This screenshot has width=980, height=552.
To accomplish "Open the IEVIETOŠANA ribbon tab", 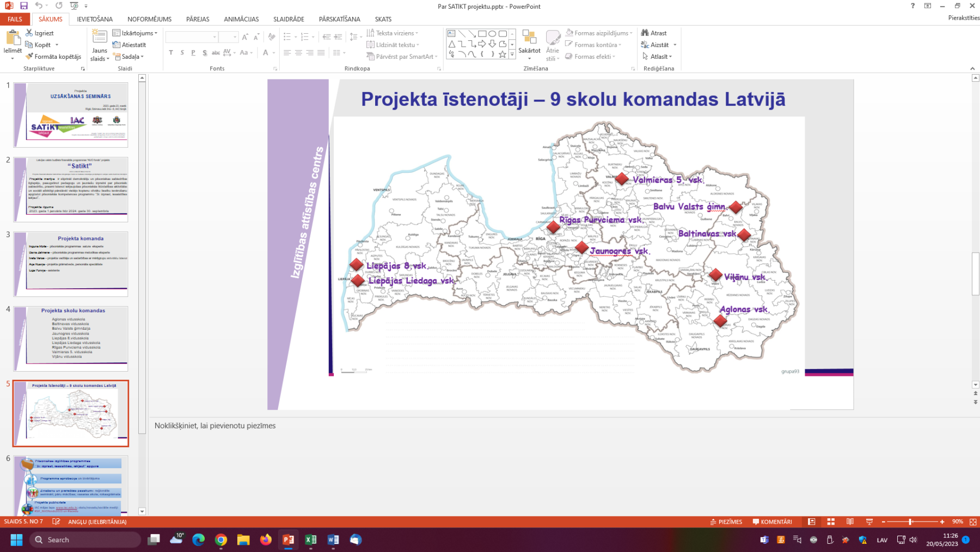I will [95, 19].
